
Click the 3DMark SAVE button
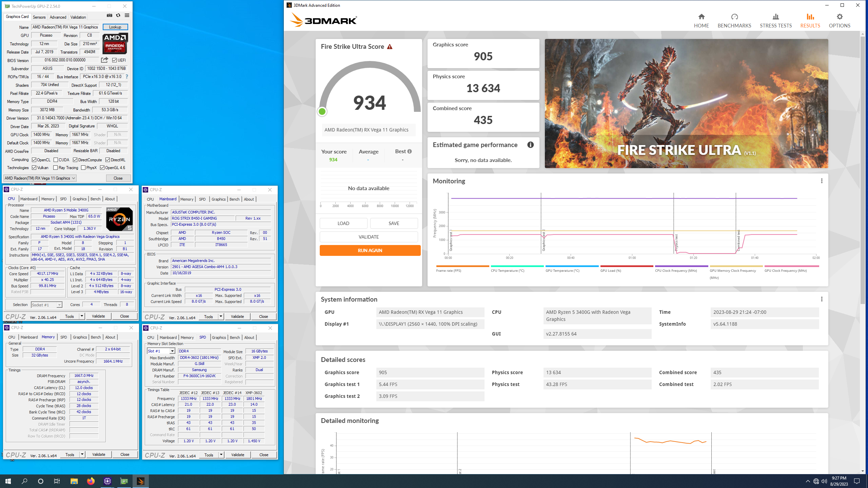click(x=394, y=223)
